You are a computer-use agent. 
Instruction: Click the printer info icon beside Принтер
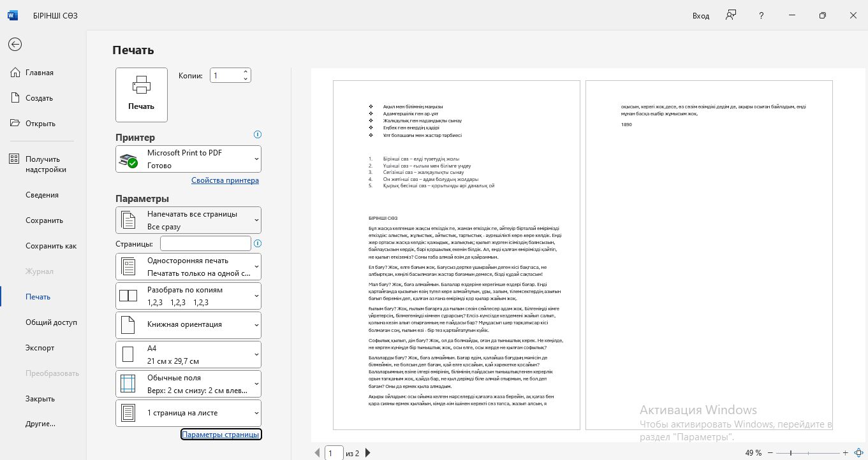(258, 134)
